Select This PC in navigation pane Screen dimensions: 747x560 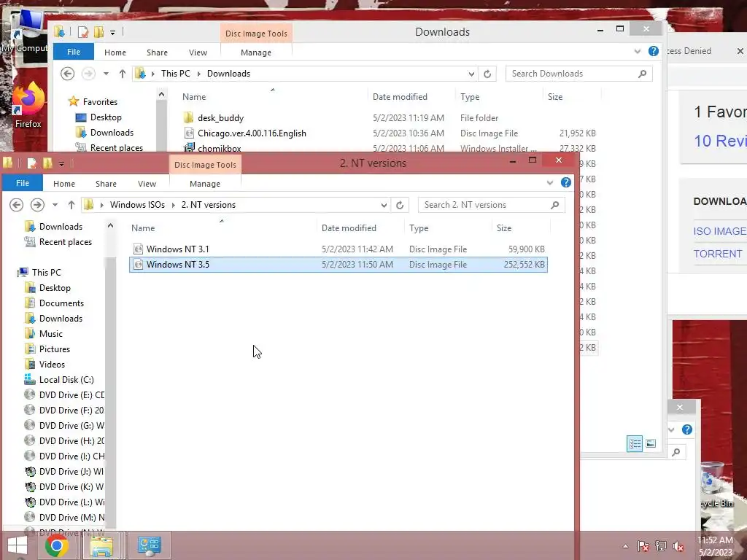tap(46, 273)
